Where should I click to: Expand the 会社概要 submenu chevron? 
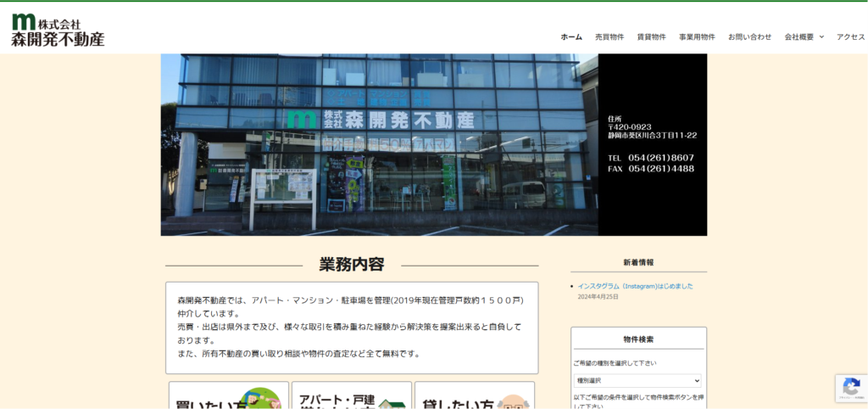point(821,37)
